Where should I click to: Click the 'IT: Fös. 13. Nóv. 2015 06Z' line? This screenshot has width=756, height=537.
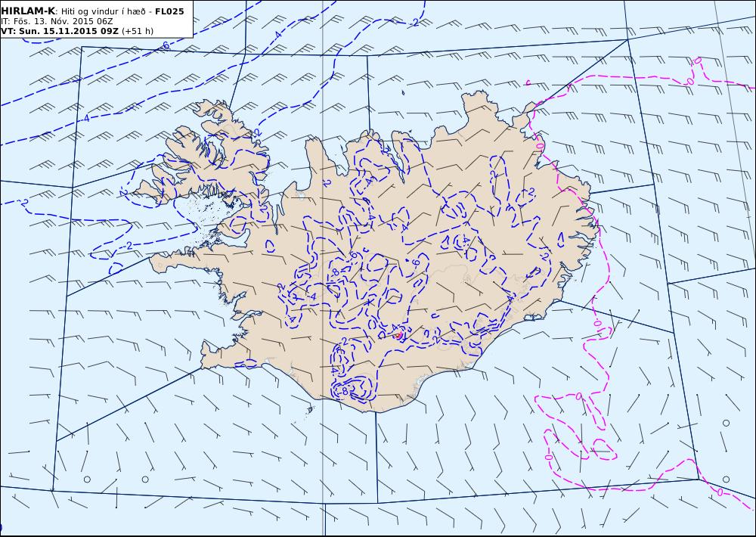tap(57, 21)
